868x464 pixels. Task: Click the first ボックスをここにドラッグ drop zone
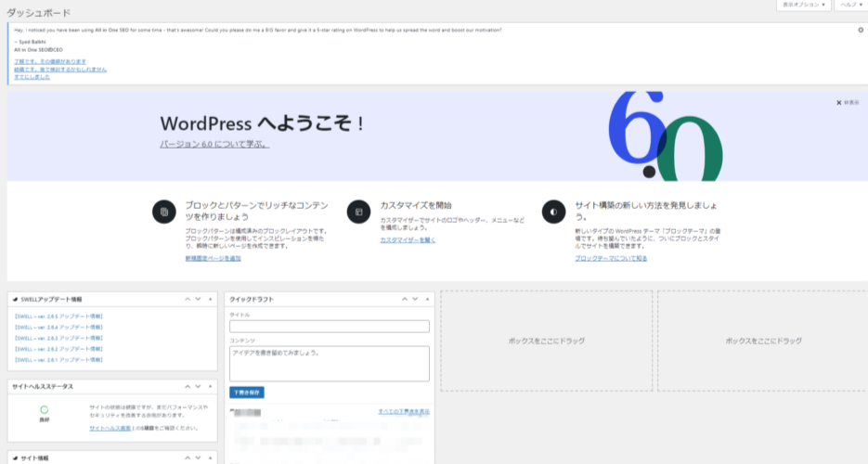[547, 342]
